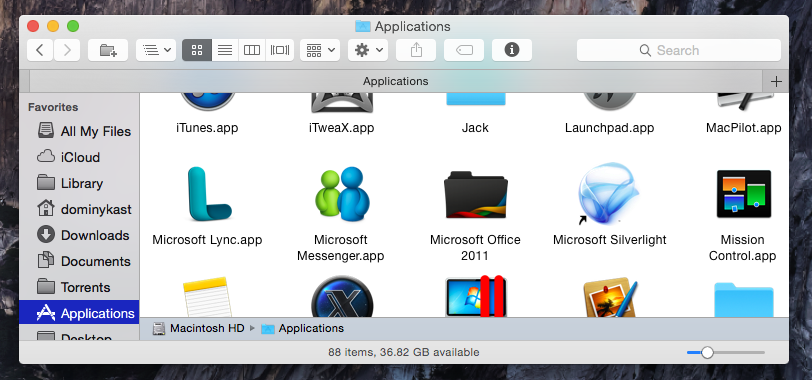This screenshot has width=812, height=380.
Task: Select the Applications tab
Action: [396, 81]
